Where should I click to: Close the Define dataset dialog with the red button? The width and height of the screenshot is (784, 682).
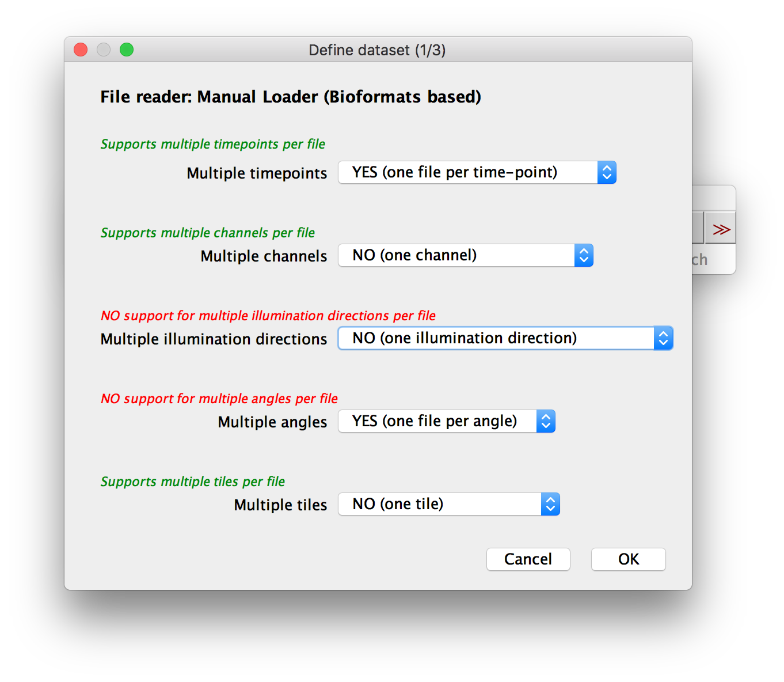point(81,50)
